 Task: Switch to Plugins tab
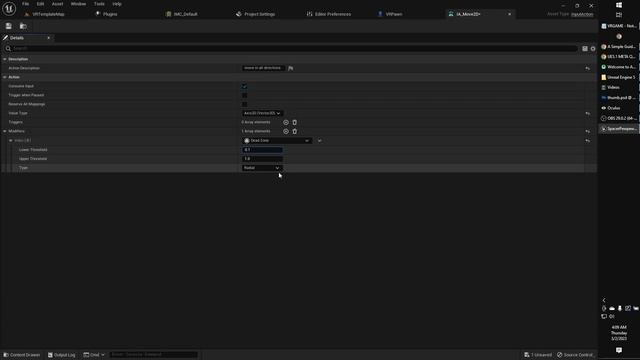click(110, 14)
